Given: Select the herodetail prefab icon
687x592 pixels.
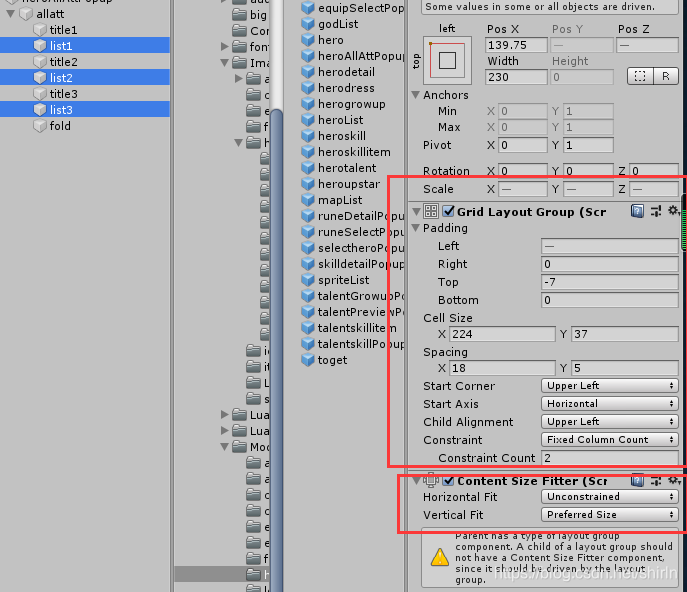Looking at the screenshot, I should click(x=308, y=72).
